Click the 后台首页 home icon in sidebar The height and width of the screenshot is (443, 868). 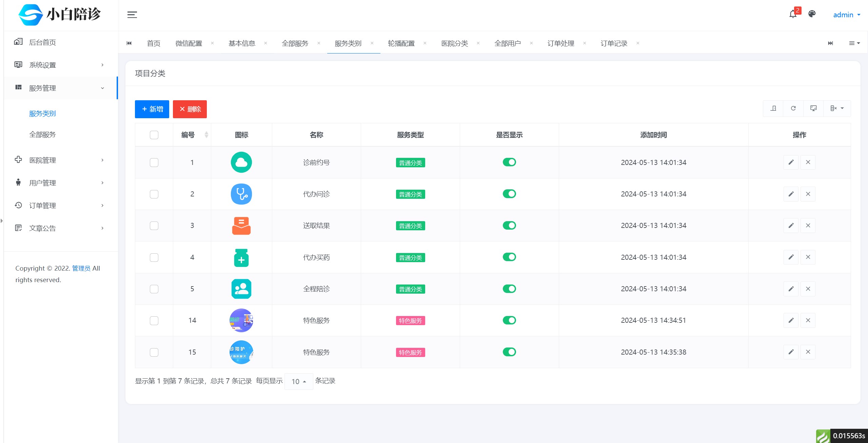[x=18, y=42]
